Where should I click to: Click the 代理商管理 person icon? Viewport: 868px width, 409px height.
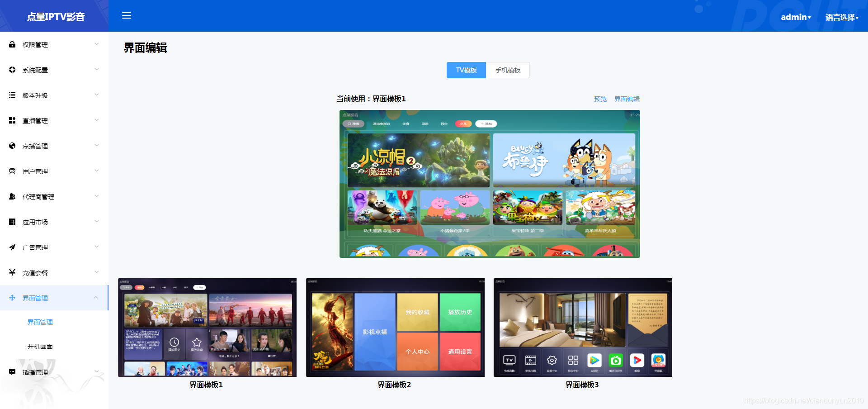tap(12, 196)
